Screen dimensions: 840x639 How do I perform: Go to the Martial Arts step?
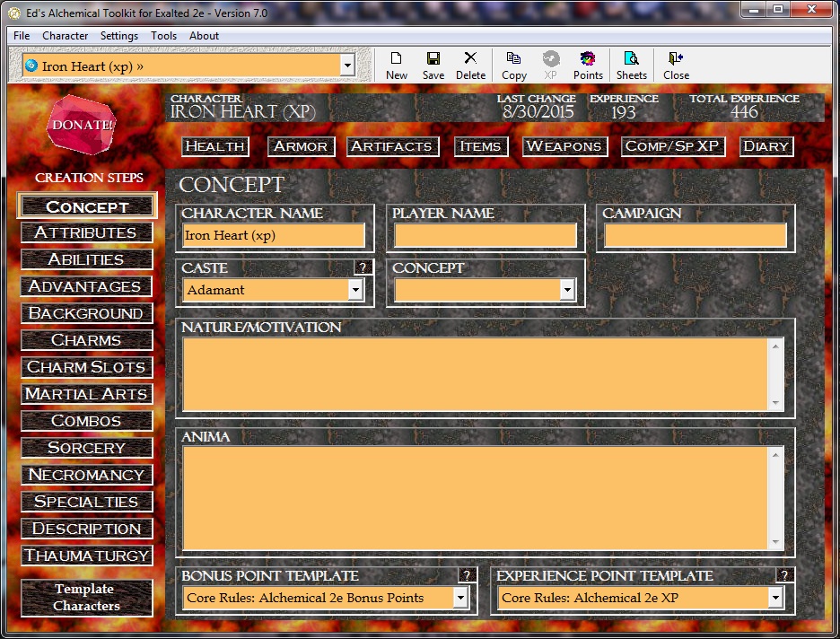[x=87, y=394]
